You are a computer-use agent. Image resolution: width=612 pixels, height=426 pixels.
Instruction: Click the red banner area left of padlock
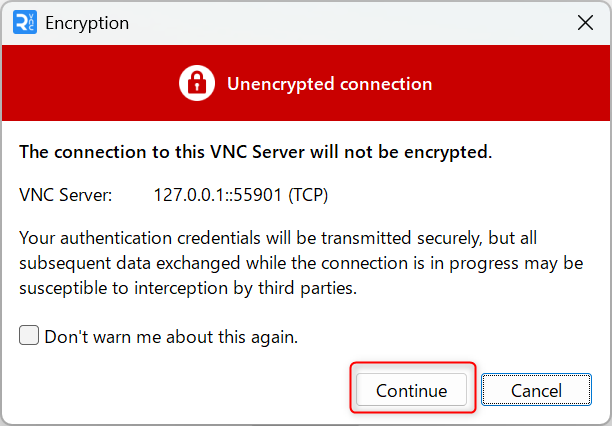click(90, 83)
